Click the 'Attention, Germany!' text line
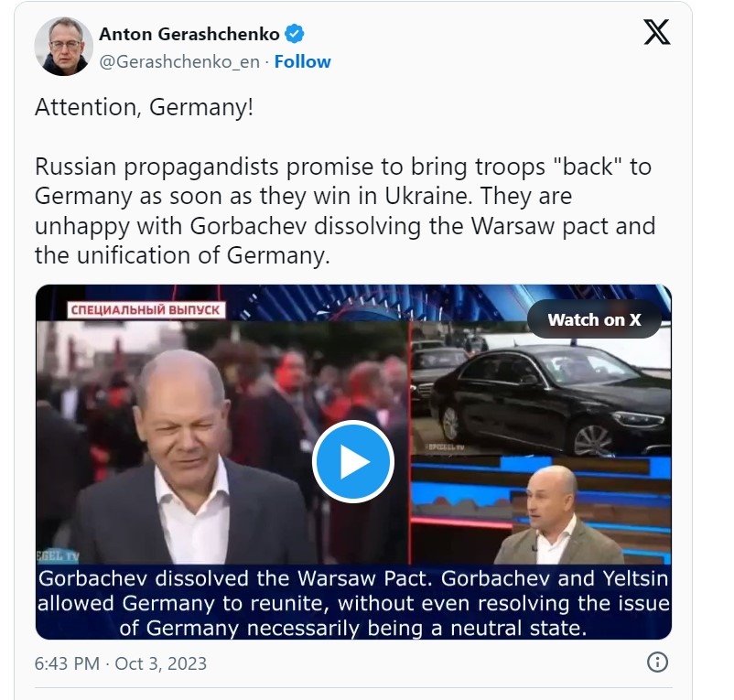 pos(145,107)
